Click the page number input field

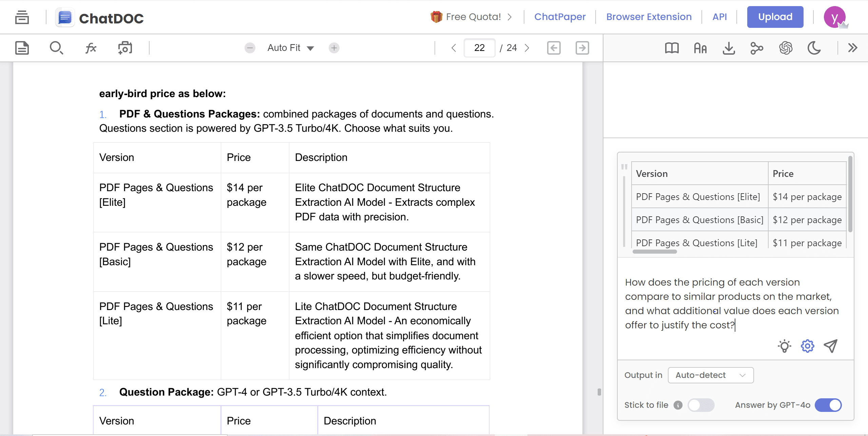(479, 48)
